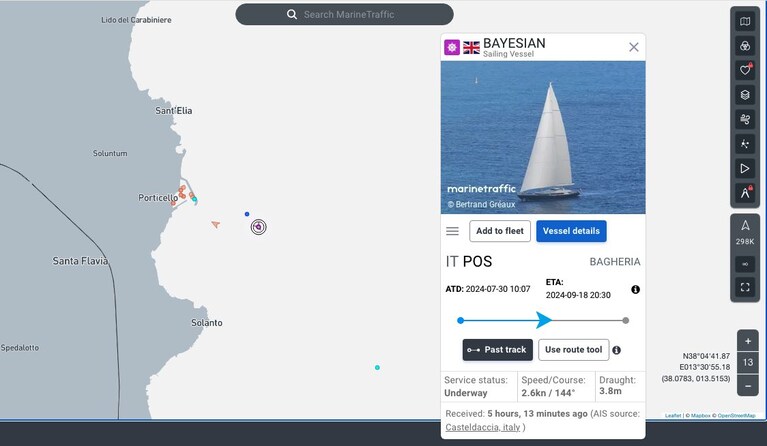Click the IT POS departure port label
Viewport: 767px width, 446px height.
point(469,262)
